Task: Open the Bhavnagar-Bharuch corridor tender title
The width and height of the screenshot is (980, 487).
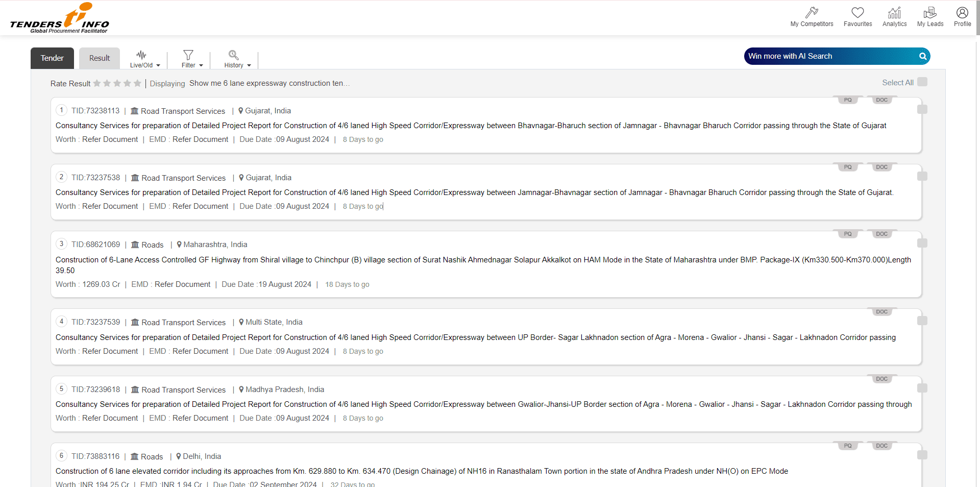Action: click(471, 126)
